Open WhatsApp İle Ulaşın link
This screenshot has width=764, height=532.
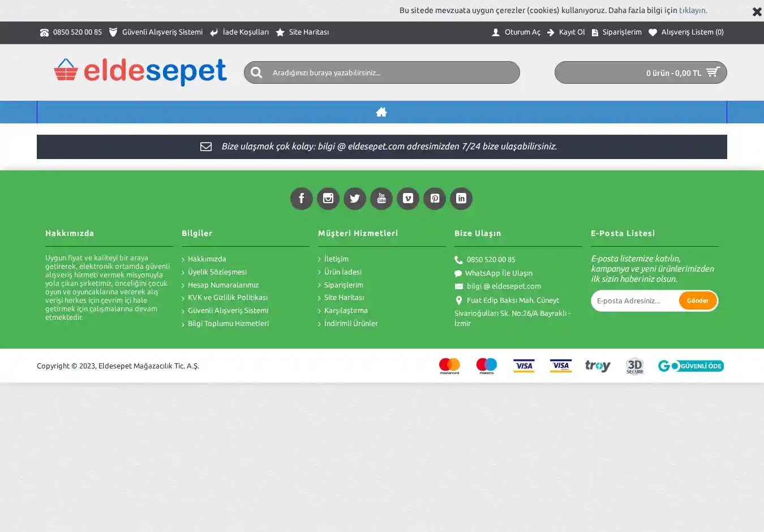pyautogui.click(x=498, y=273)
